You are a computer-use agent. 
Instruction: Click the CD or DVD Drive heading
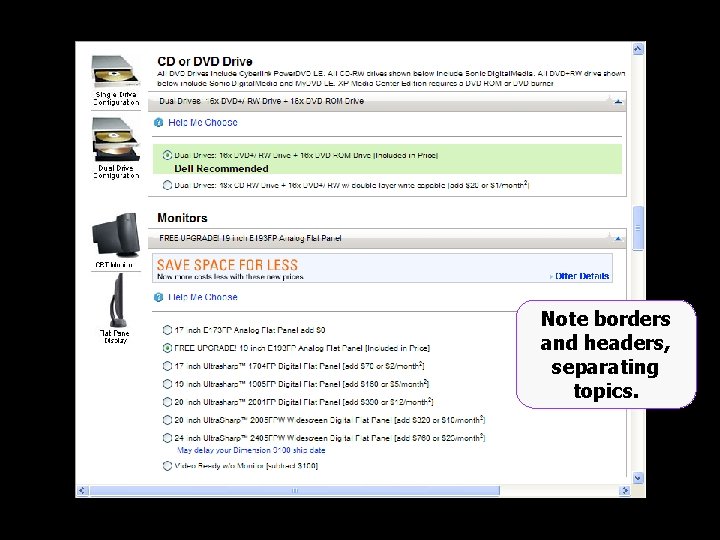(205, 62)
